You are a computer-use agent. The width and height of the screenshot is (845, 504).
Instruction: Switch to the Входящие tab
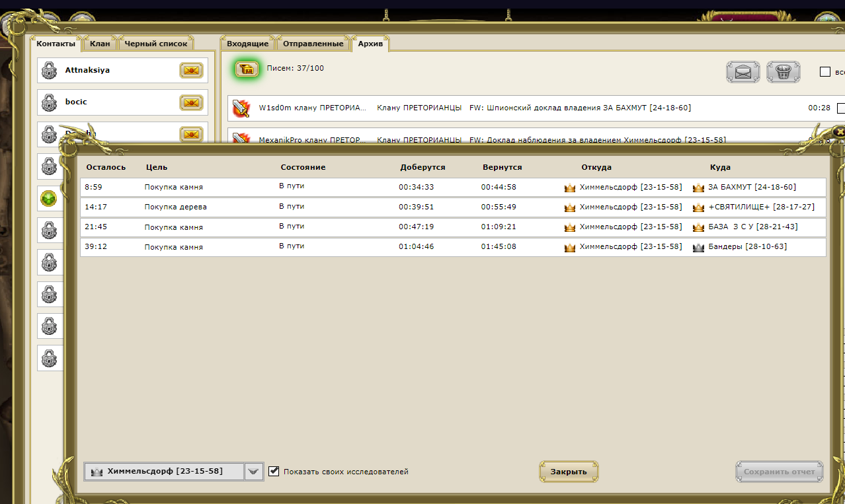[247, 44]
